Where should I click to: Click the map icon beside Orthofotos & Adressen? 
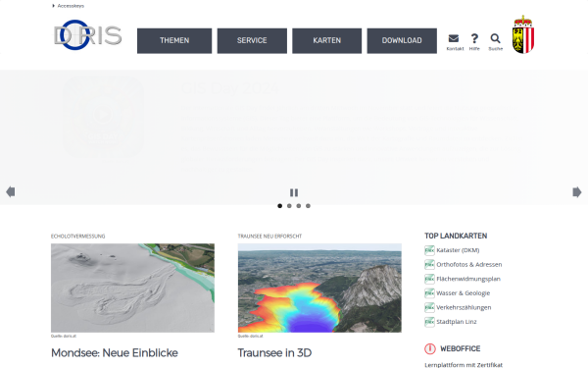[x=429, y=264]
